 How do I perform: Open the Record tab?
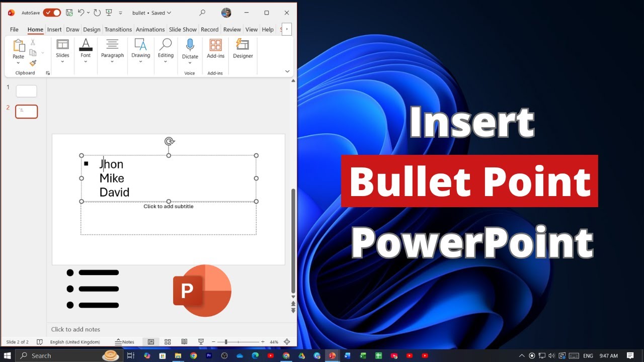pyautogui.click(x=210, y=30)
